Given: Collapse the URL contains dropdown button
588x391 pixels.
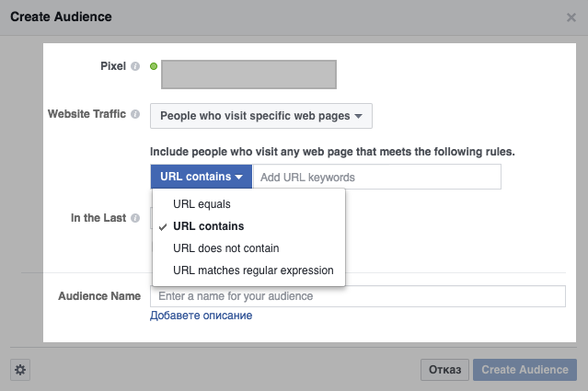Looking at the screenshot, I should [x=202, y=177].
